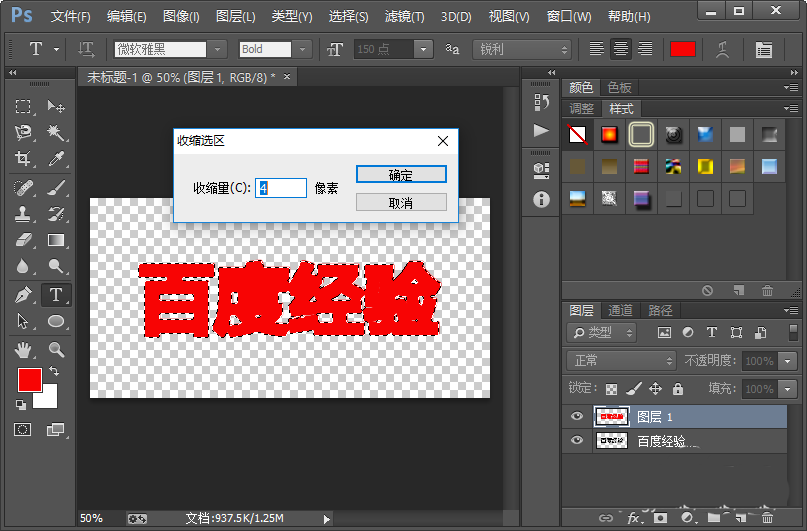Screen dimensions: 807x531
Task: Select the Eyedropper tool
Action: [x=56, y=158]
